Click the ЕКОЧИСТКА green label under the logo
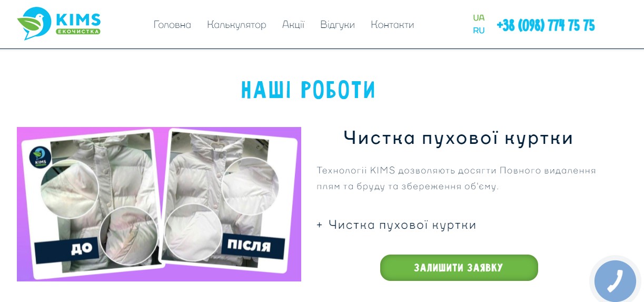The image size is (644, 302). pos(78,32)
